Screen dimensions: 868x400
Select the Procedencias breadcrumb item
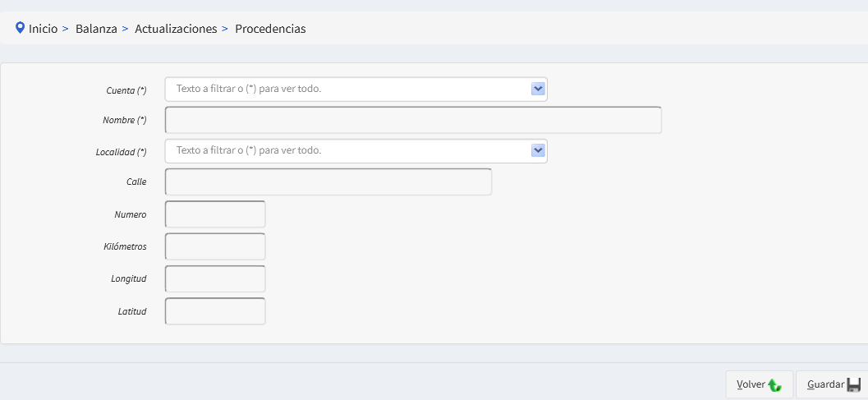click(270, 29)
